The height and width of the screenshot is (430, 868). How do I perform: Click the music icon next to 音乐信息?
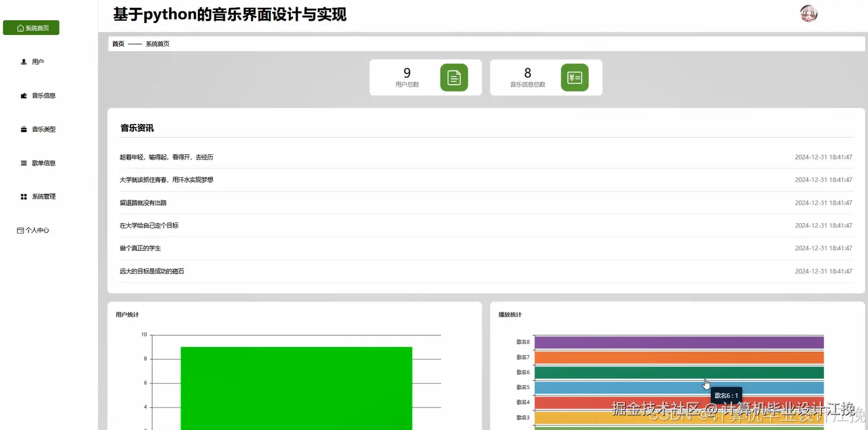tap(23, 95)
